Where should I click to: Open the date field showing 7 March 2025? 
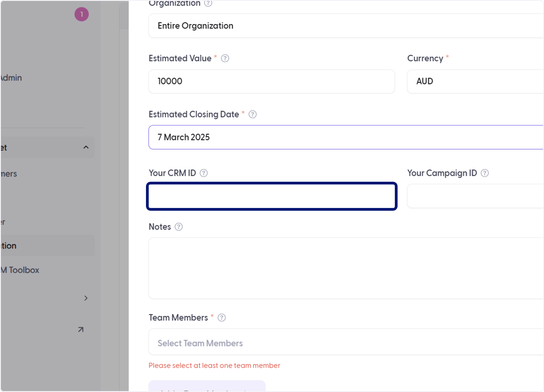346,137
